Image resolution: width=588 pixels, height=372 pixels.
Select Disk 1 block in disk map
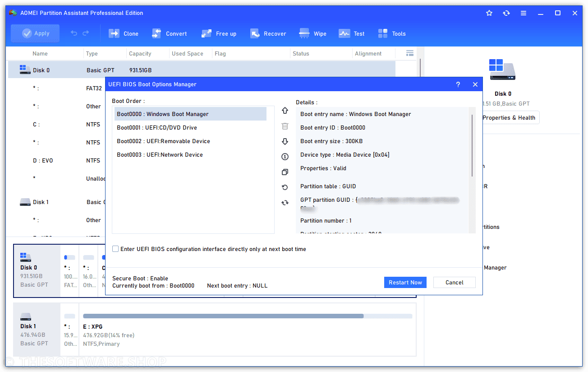[x=37, y=330]
